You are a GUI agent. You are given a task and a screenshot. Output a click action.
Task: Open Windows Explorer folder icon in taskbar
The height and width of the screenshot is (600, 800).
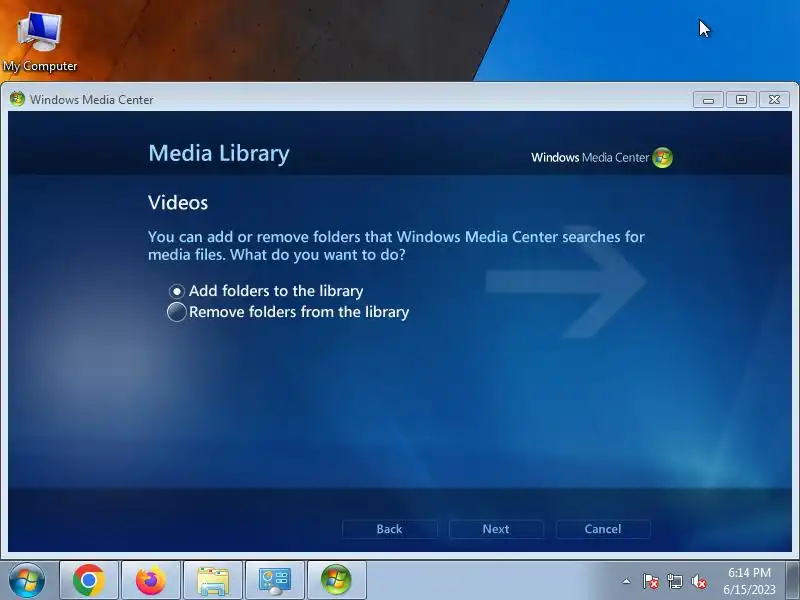pos(213,580)
